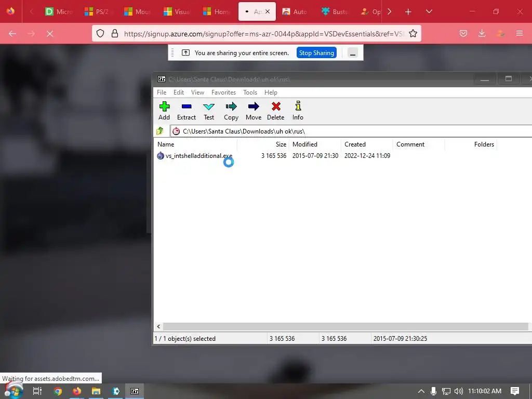The height and width of the screenshot is (399, 532).
Task: Switch to the Micro tab
Action: tap(58, 11)
